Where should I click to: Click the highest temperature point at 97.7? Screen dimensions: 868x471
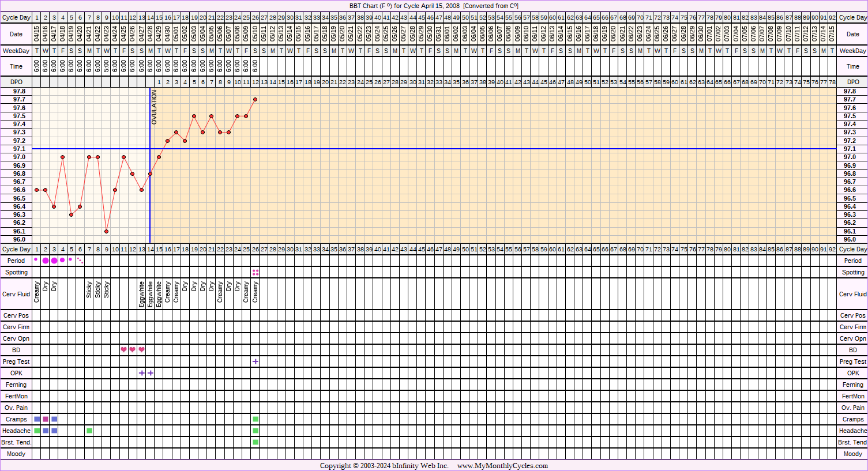(x=255, y=99)
